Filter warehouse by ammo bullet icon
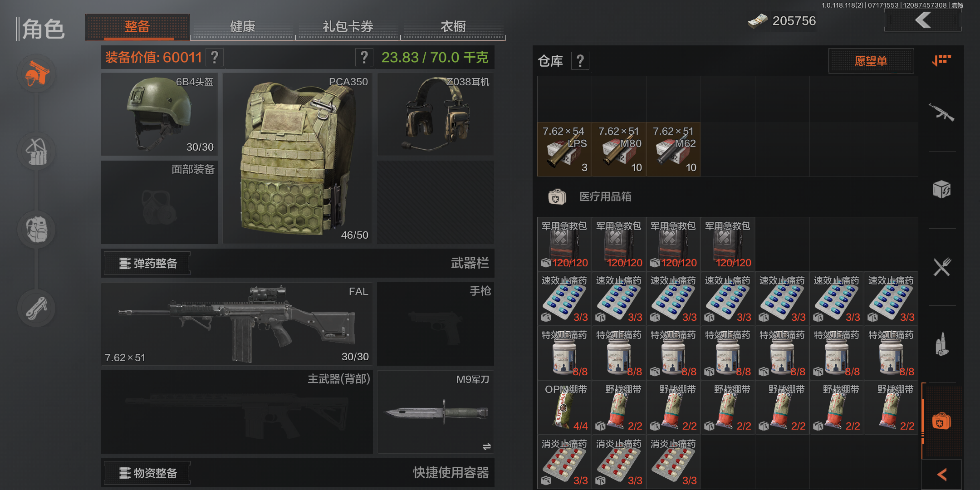 click(941, 344)
